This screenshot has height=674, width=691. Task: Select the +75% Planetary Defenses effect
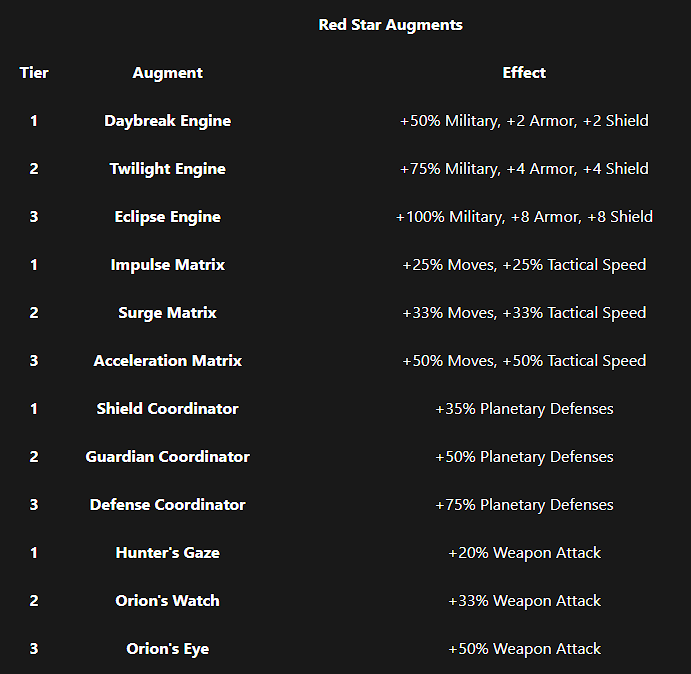click(524, 504)
